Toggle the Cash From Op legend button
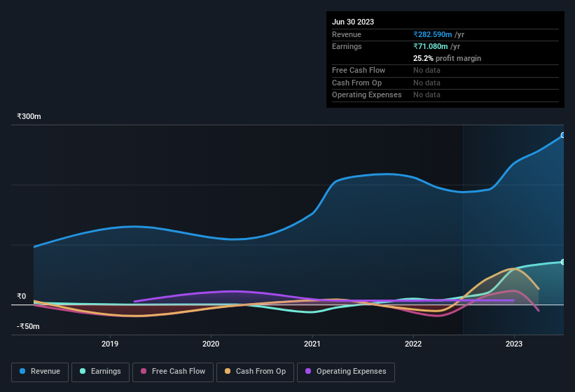575x392 pixels. point(255,372)
